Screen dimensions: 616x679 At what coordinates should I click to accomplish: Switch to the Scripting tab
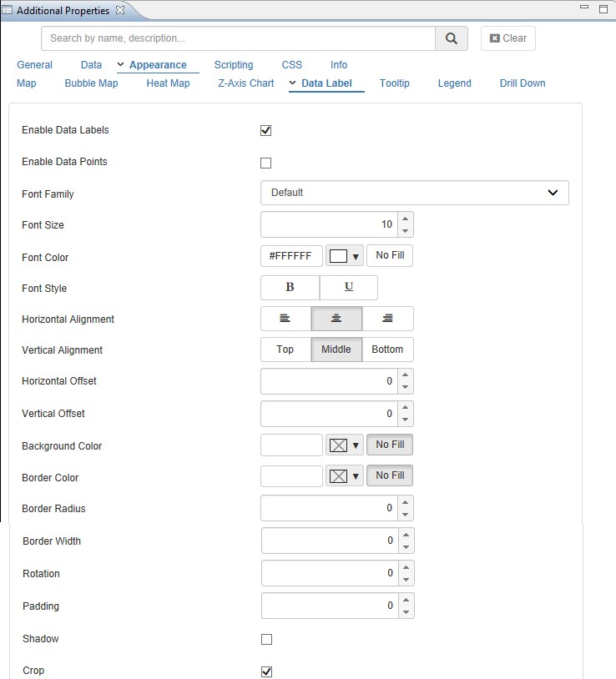click(234, 65)
